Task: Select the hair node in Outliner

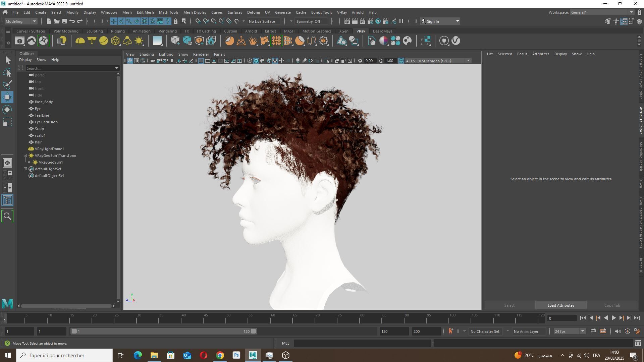Action: 38,142
